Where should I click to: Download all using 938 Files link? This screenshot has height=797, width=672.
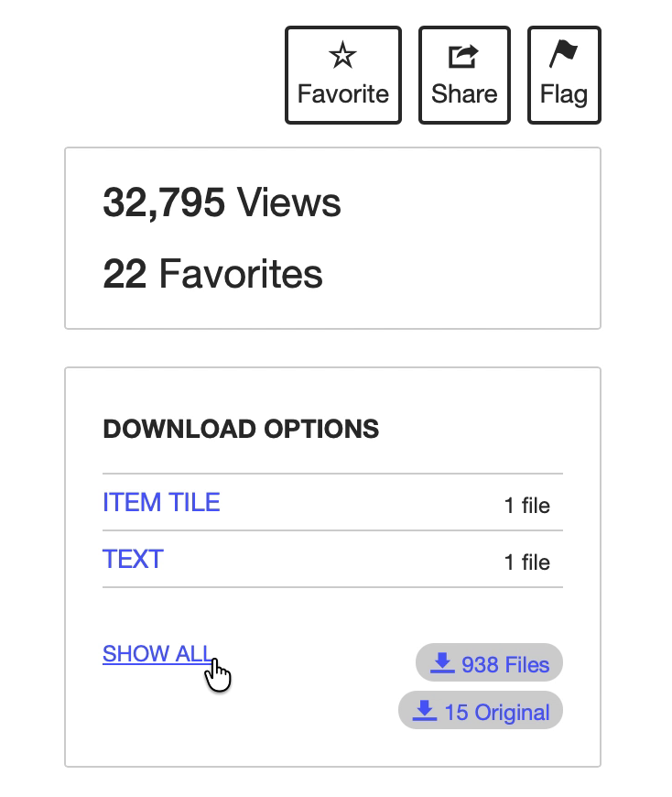(x=505, y=664)
